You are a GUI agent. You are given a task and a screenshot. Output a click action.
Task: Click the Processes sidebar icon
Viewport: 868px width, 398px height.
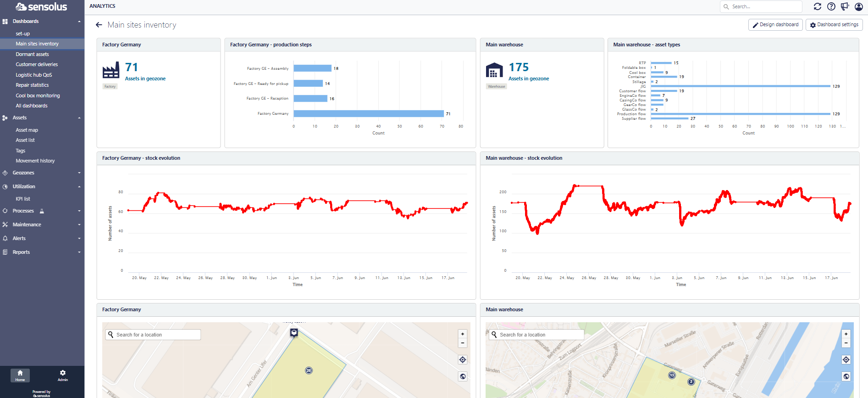click(5, 211)
